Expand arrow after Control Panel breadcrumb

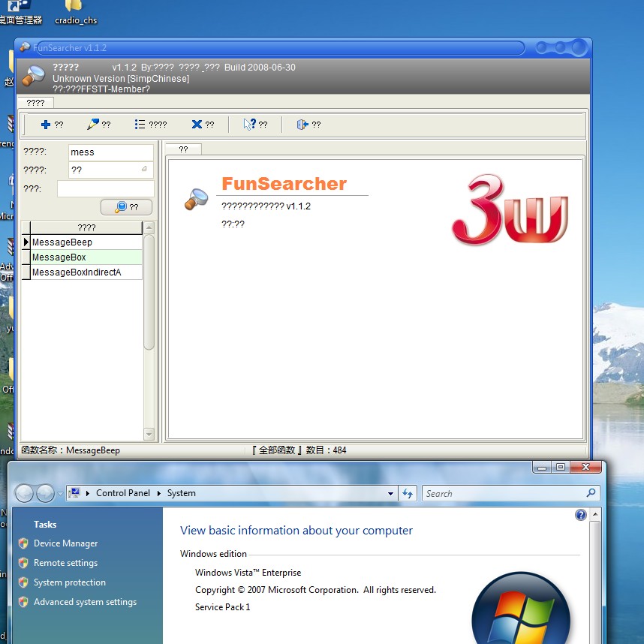click(x=159, y=493)
